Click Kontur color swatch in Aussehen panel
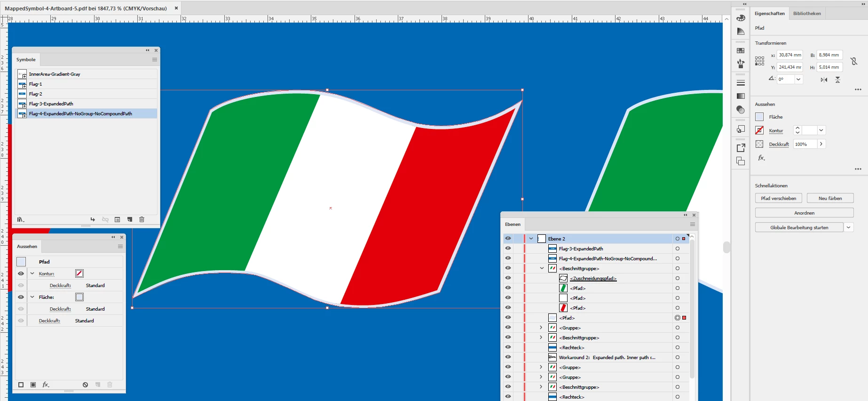Viewport: 868px width, 401px height. [79, 273]
